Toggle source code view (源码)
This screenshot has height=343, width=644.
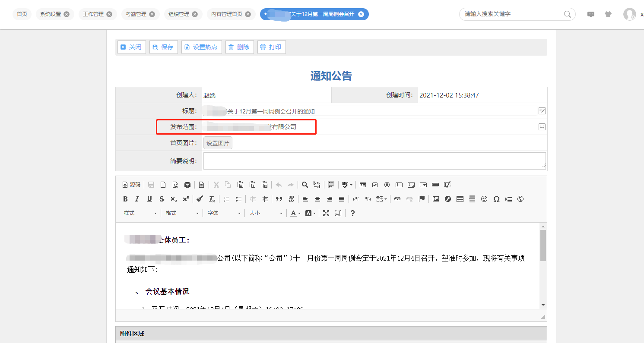[131, 185]
